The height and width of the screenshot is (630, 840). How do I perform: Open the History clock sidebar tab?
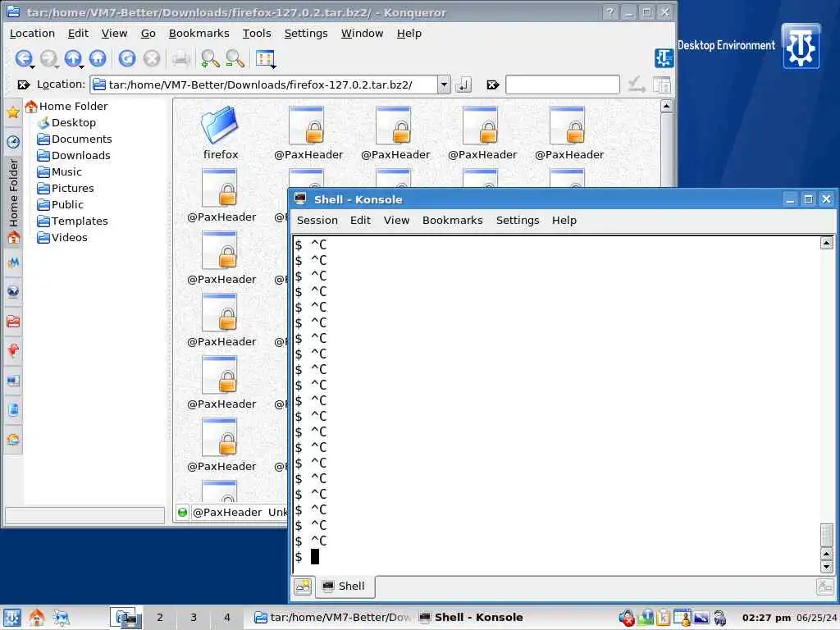(x=13, y=141)
